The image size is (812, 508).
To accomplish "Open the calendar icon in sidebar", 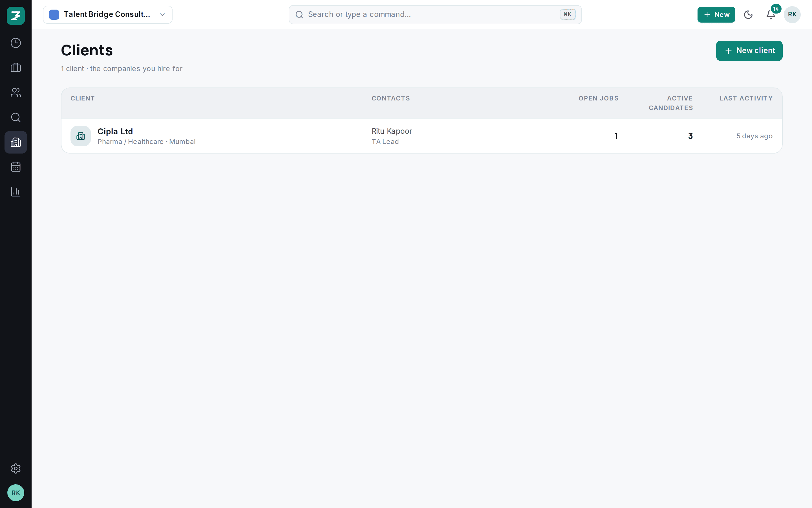I will click(16, 167).
